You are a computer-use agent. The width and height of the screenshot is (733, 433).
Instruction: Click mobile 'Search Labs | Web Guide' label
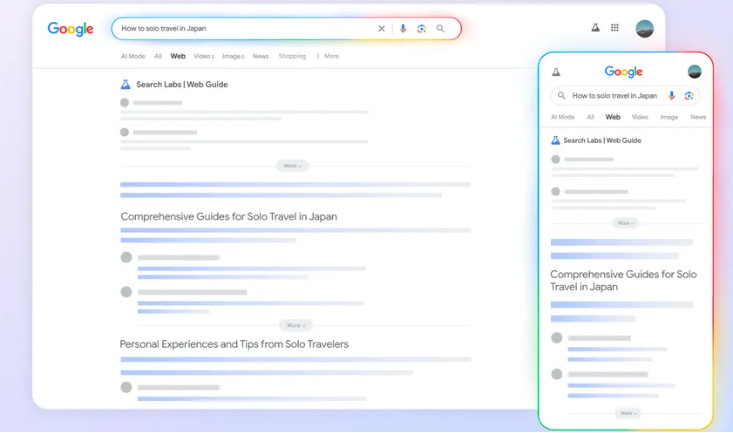tap(602, 140)
